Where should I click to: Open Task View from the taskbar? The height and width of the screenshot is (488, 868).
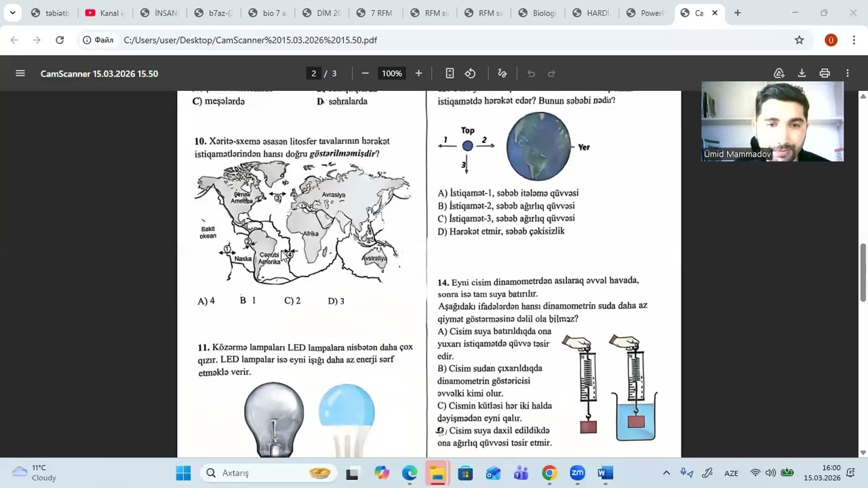point(352,473)
